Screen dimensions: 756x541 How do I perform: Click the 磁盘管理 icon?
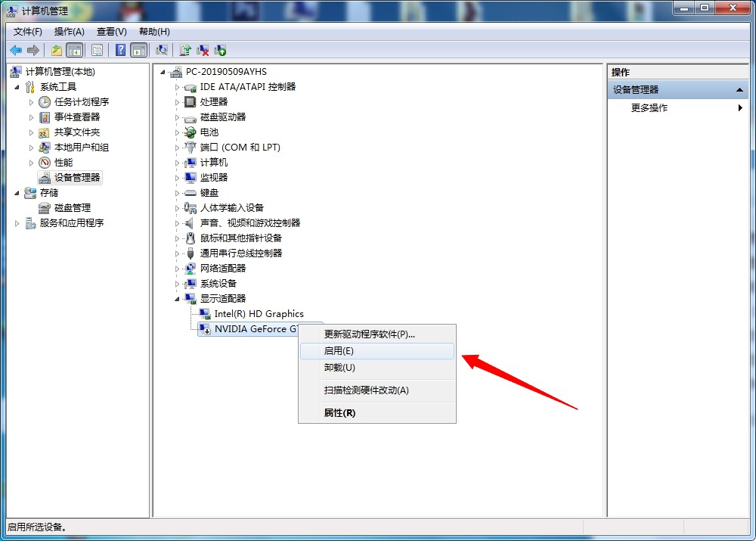(45, 208)
